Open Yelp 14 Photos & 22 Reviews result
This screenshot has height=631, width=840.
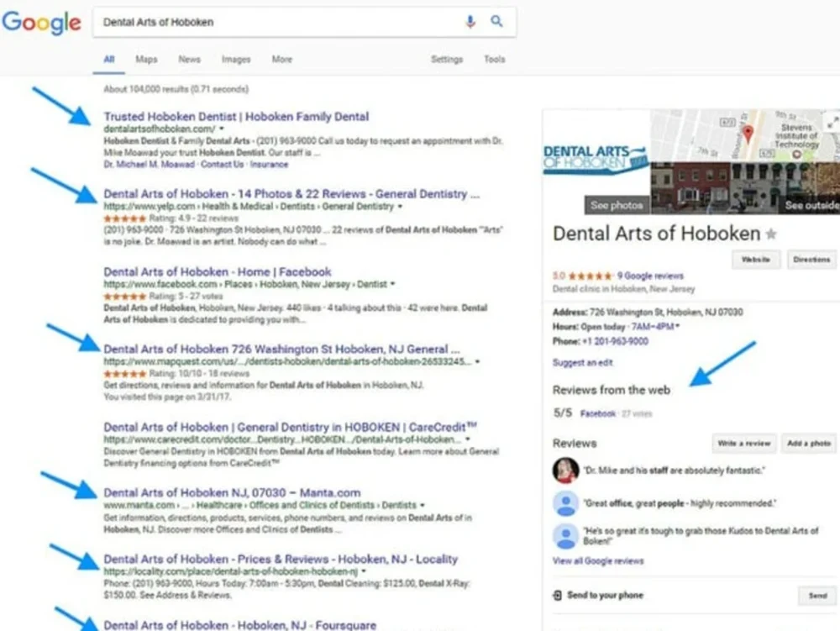coord(291,194)
